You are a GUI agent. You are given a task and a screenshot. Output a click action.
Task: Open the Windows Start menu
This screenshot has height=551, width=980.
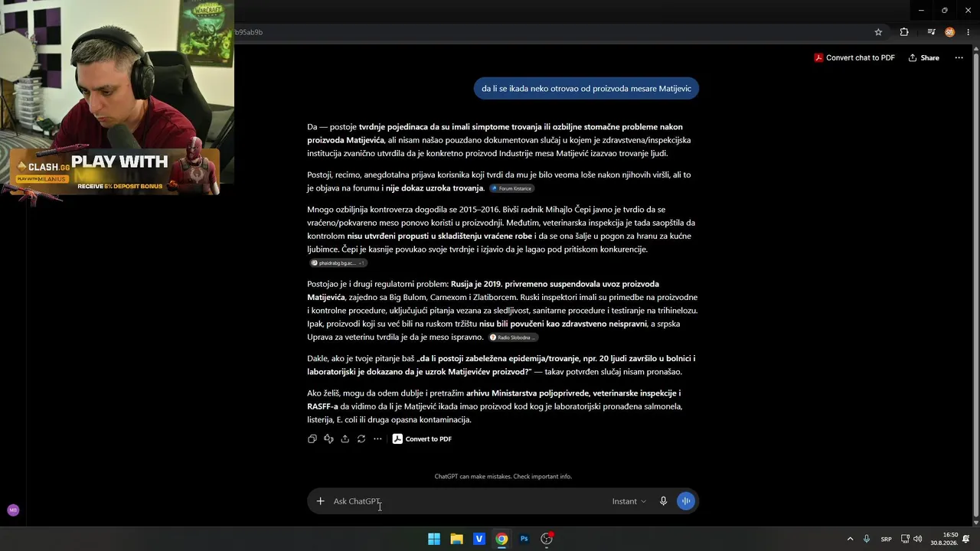point(434,539)
